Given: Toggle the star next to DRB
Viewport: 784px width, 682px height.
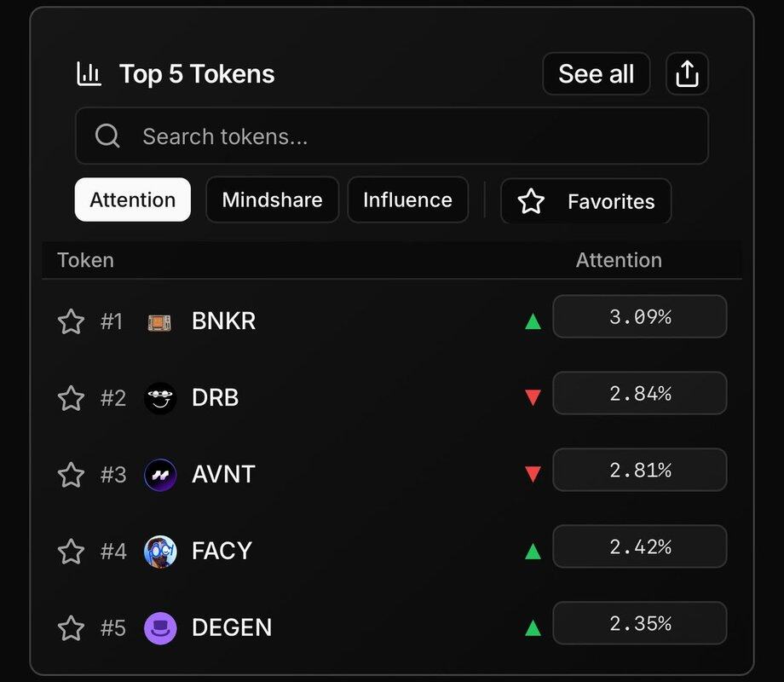Looking at the screenshot, I should (71, 398).
